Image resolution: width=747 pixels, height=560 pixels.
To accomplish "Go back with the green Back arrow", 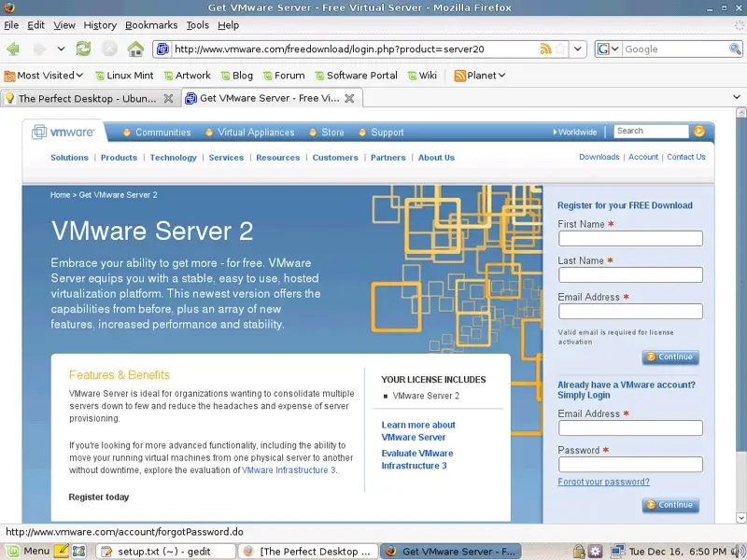I will (13, 49).
